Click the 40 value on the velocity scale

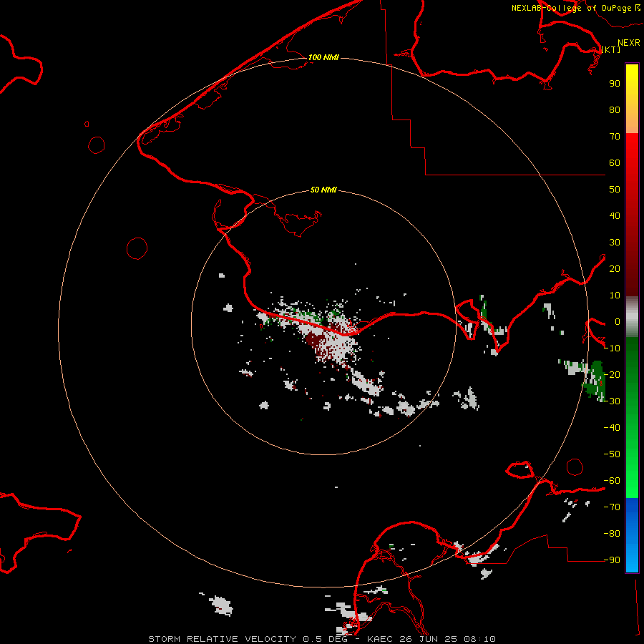point(615,215)
